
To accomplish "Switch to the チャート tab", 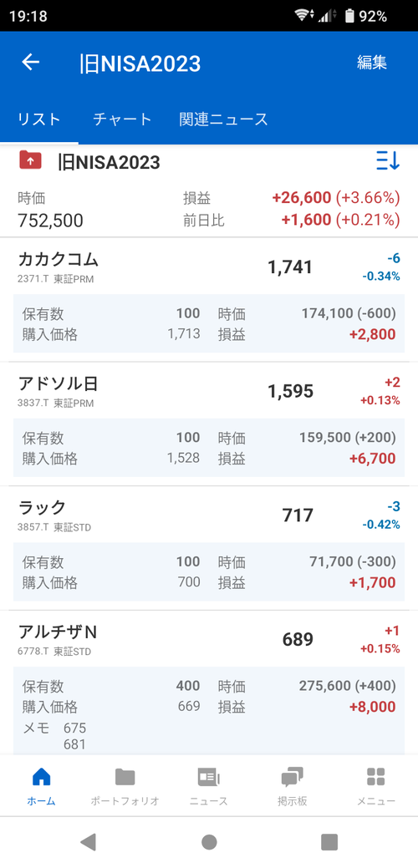I will click(122, 119).
